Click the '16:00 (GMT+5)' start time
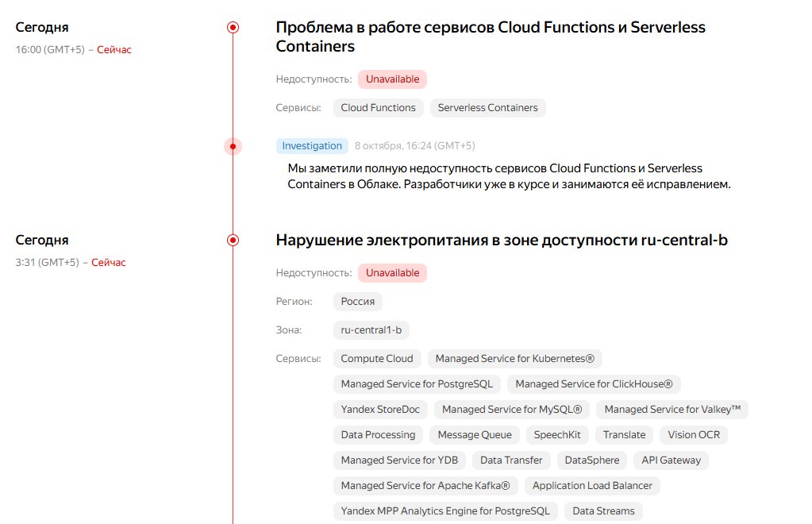Screen dimensions: 812x524 (x=50, y=50)
